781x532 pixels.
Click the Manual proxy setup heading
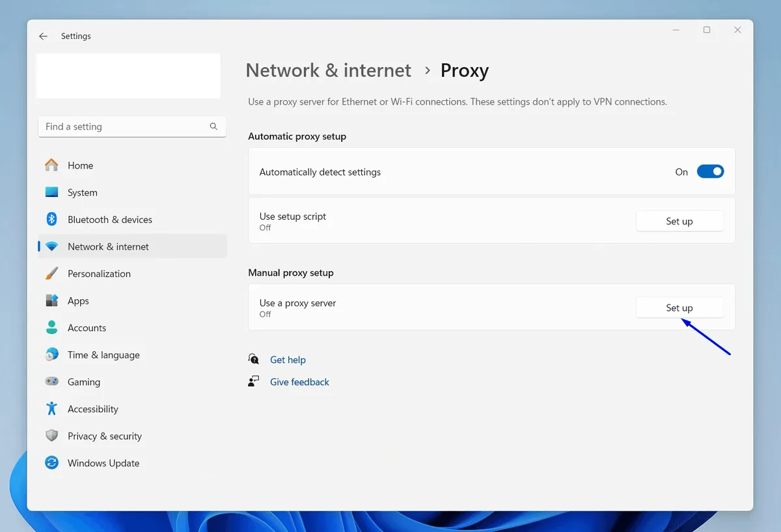pyautogui.click(x=291, y=273)
